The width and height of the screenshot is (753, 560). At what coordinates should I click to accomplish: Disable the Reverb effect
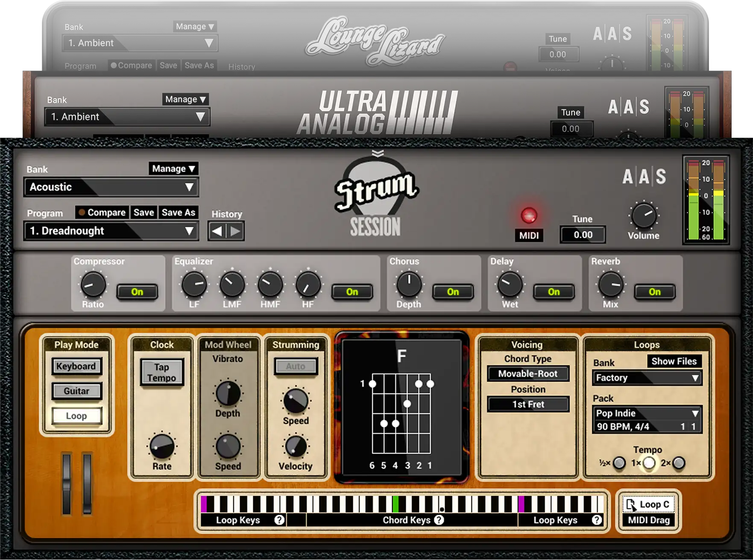[x=654, y=292]
